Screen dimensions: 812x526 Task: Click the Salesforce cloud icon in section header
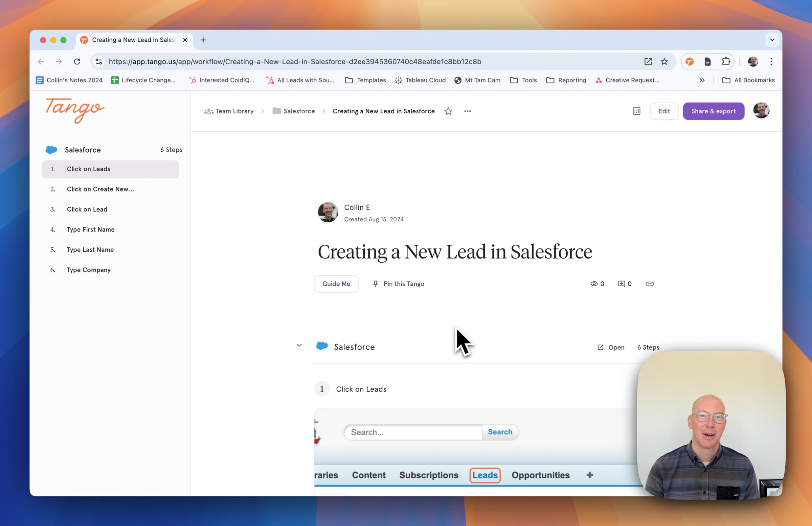[x=322, y=346]
